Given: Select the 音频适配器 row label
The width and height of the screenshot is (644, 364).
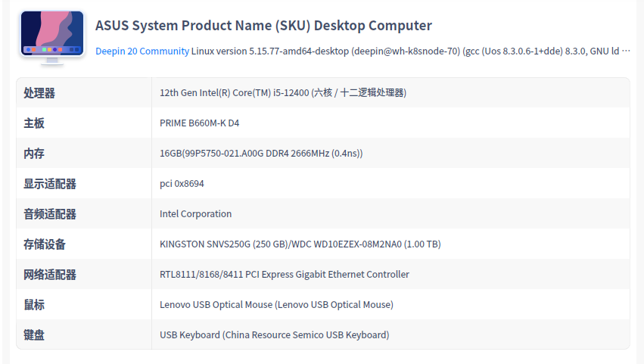Looking at the screenshot, I should click(50, 214).
